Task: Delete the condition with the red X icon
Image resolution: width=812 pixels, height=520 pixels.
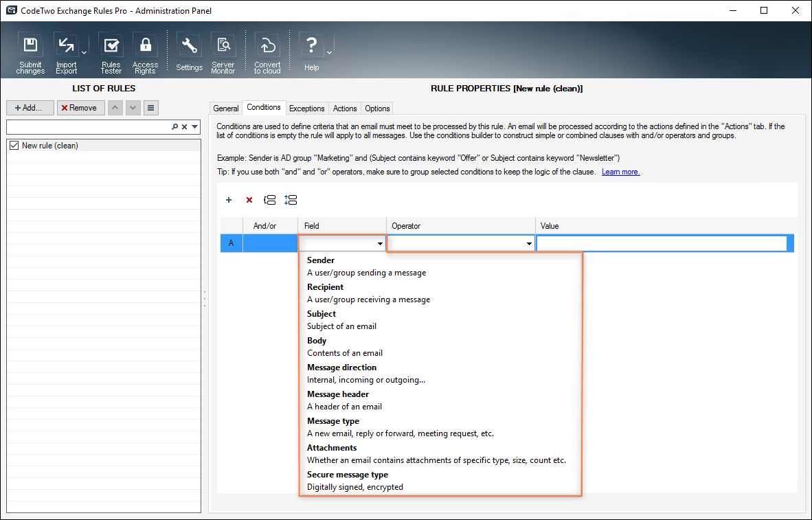Action: [249, 200]
